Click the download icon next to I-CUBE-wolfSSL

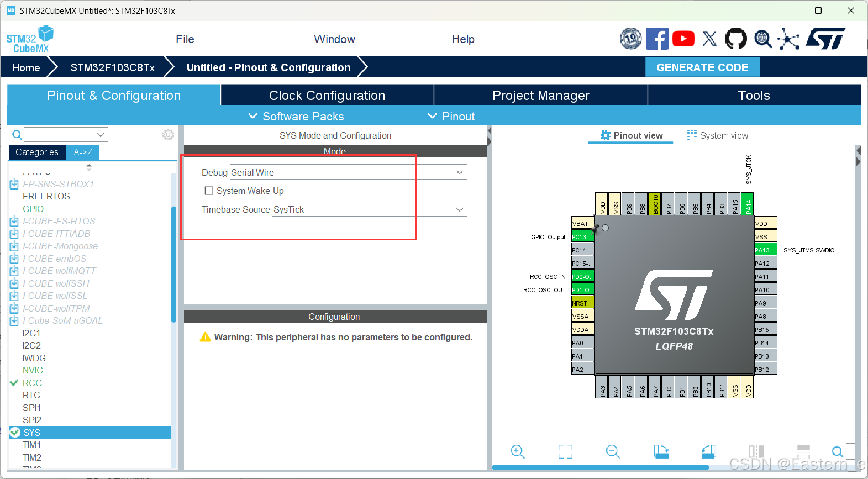[x=14, y=296]
